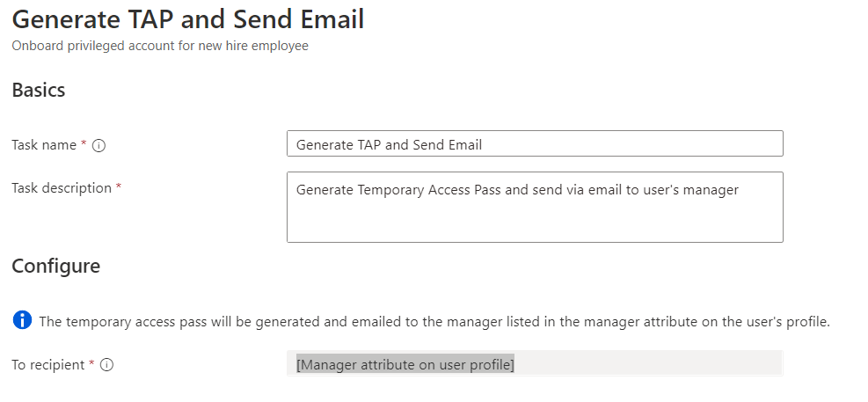Click the red asterisk next to Task name
Image resolution: width=868 pixels, height=402 pixels.
pyautogui.click(x=84, y=144)
